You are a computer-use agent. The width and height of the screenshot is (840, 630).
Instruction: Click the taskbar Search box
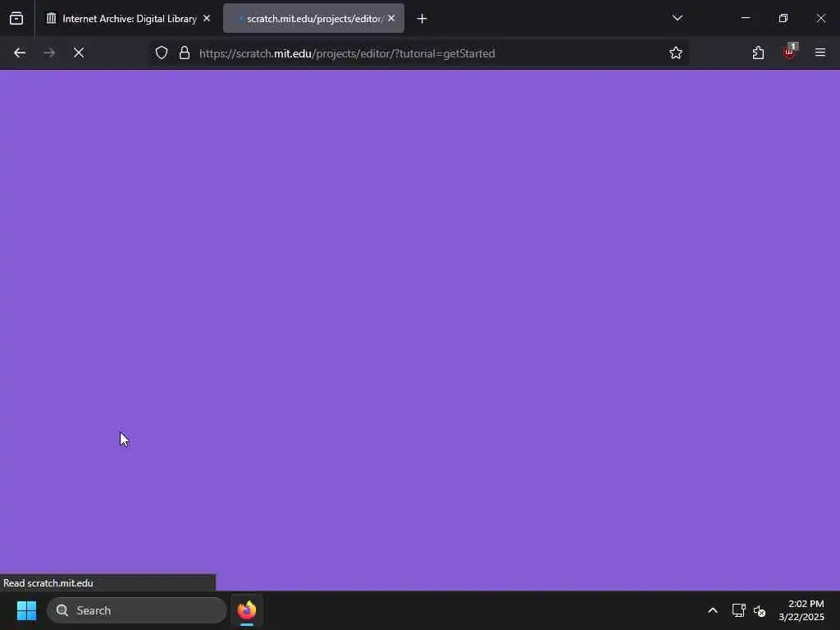point(137,610)
